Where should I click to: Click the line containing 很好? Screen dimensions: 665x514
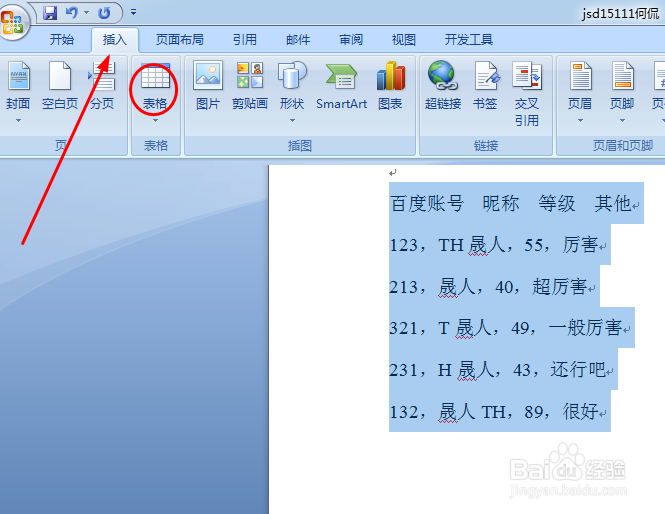(x=498, y=411)
